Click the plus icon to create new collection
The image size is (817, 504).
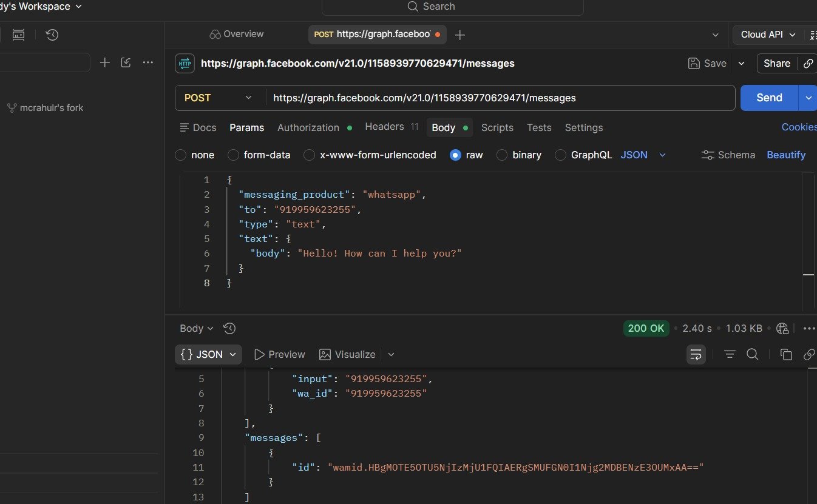(105, 62)
